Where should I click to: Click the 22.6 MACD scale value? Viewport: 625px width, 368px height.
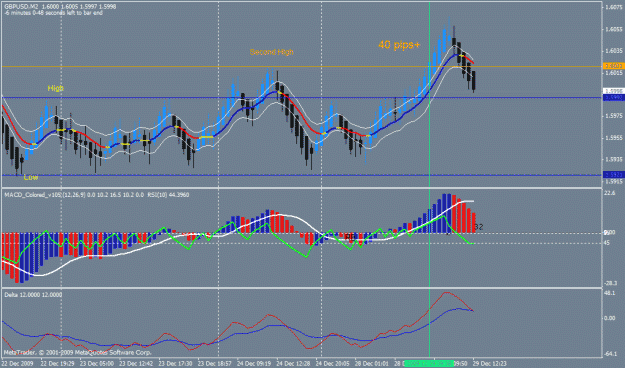click(610, 193)
